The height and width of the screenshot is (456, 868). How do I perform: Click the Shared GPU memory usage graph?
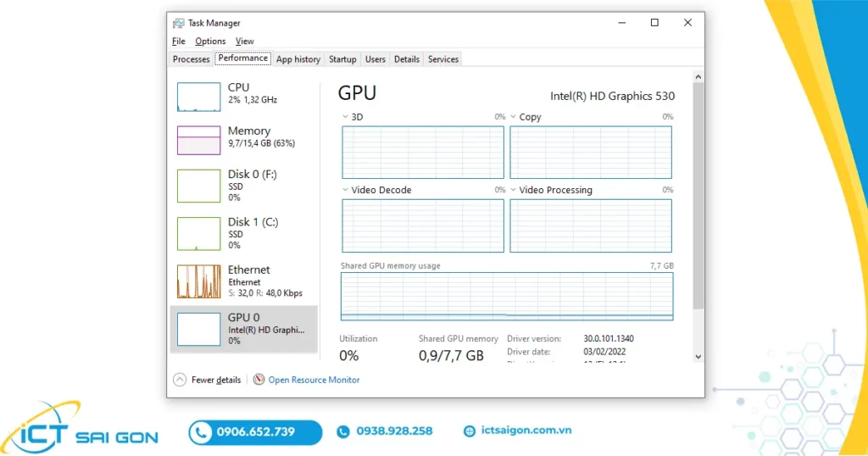point(507,296)
